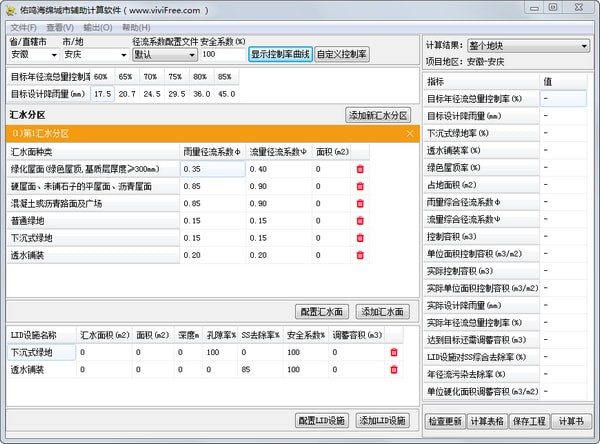Click the 85% control rate cell
This screenshot has height=444, width=600.
tap(227, 77)
